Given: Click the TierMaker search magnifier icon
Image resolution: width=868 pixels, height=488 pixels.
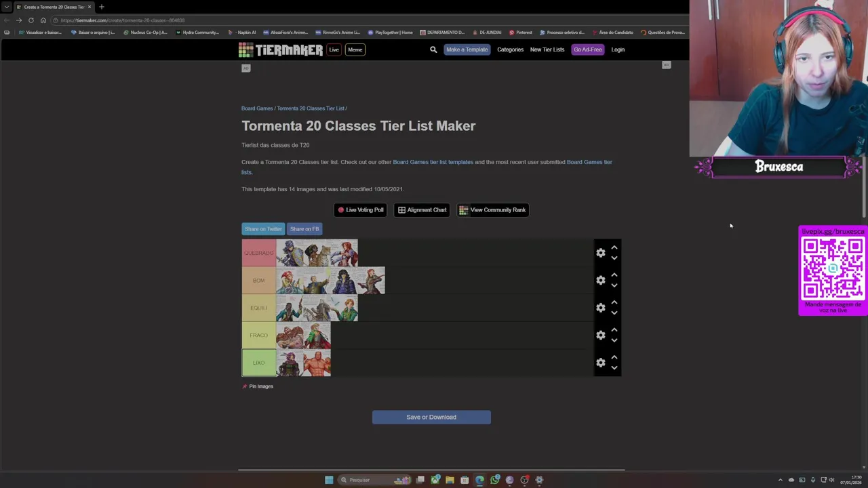Looking at the screenshot, I should (433, 49).
